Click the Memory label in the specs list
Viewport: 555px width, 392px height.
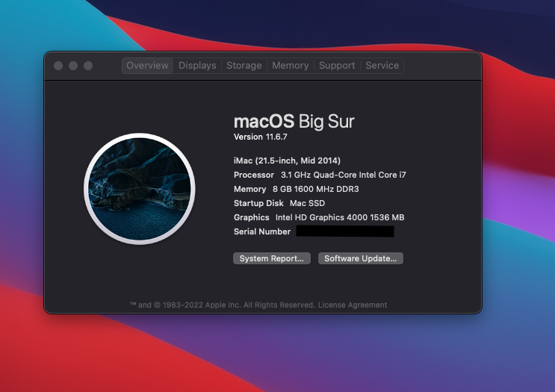tap(250, 189)
